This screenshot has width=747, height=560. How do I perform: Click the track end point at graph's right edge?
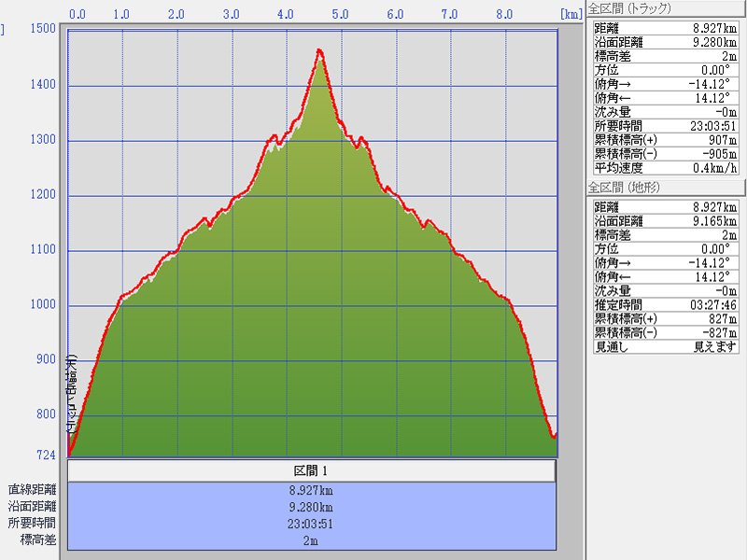(x=555, y=435)
